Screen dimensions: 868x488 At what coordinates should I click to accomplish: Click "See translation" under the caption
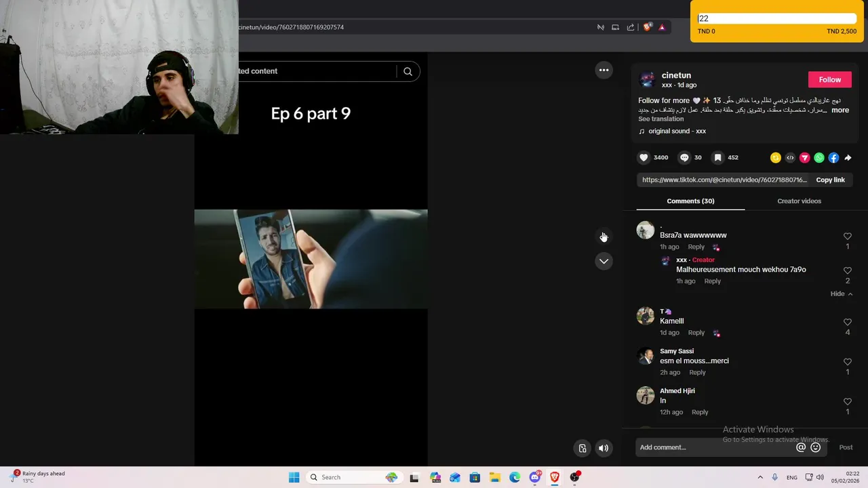tap(660, 119)
